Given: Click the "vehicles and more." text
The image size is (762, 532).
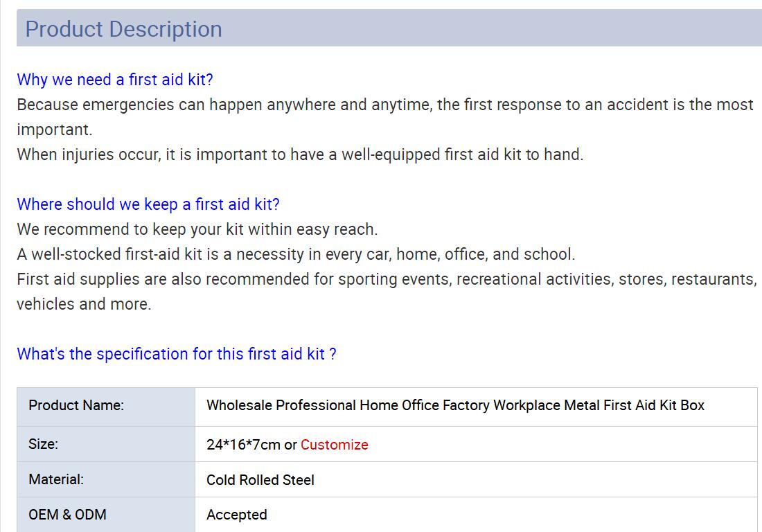Looking at the screenshot, I should [x=84, y=304].
